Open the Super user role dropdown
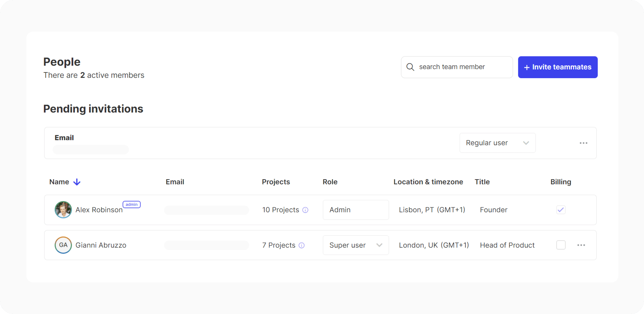Screen dimensions: 644x314 356,245
